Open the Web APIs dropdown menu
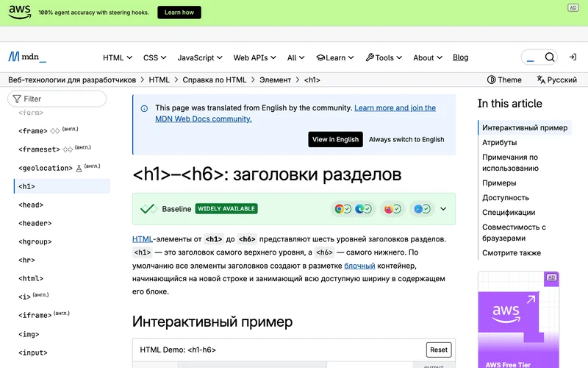 254,57
